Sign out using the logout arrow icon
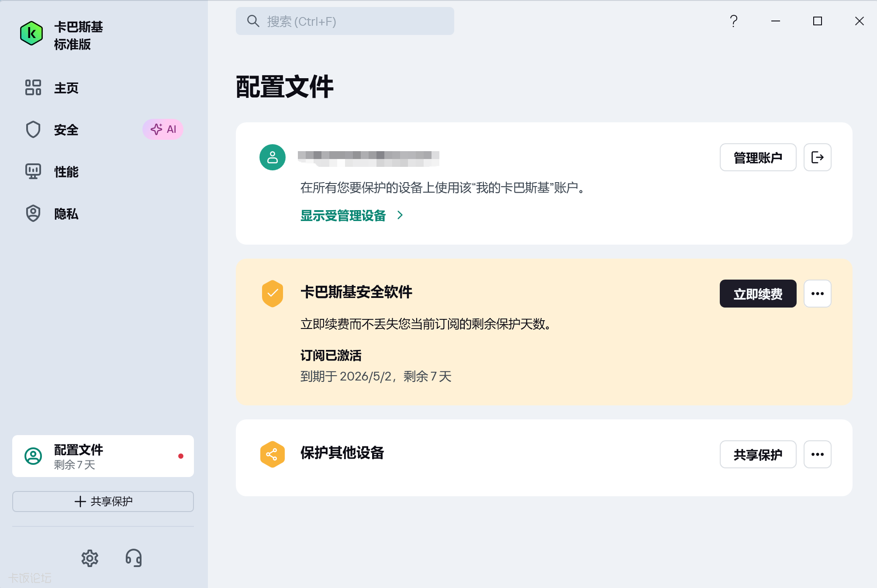 click(x=818, y=157)
